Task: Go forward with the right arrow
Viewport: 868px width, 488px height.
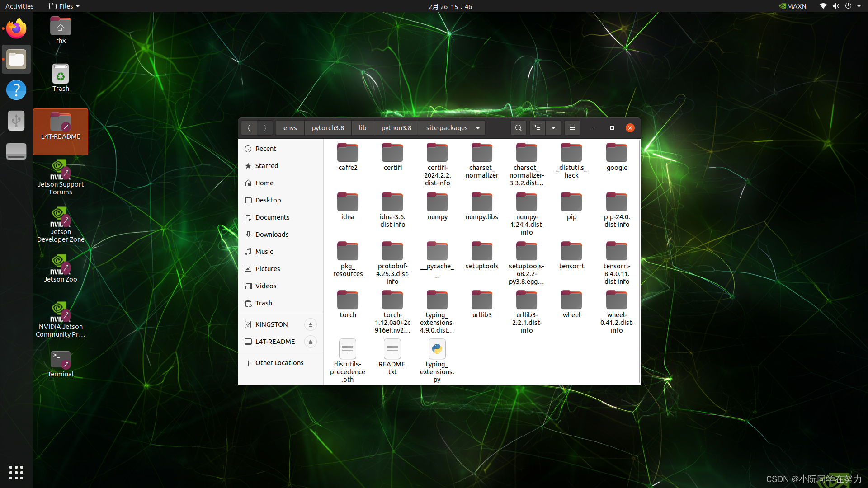Action: click(265, 128)
